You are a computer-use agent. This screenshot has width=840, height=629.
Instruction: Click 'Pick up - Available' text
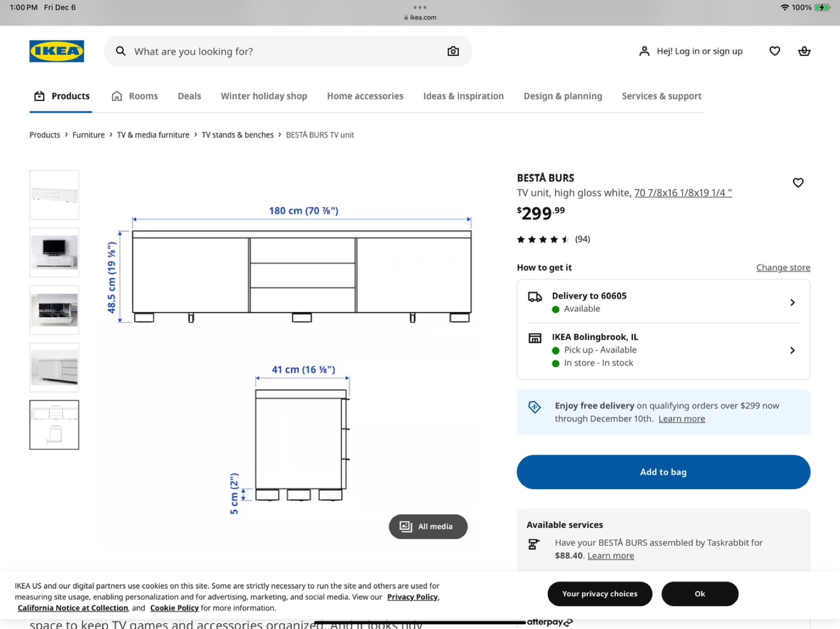600,350
